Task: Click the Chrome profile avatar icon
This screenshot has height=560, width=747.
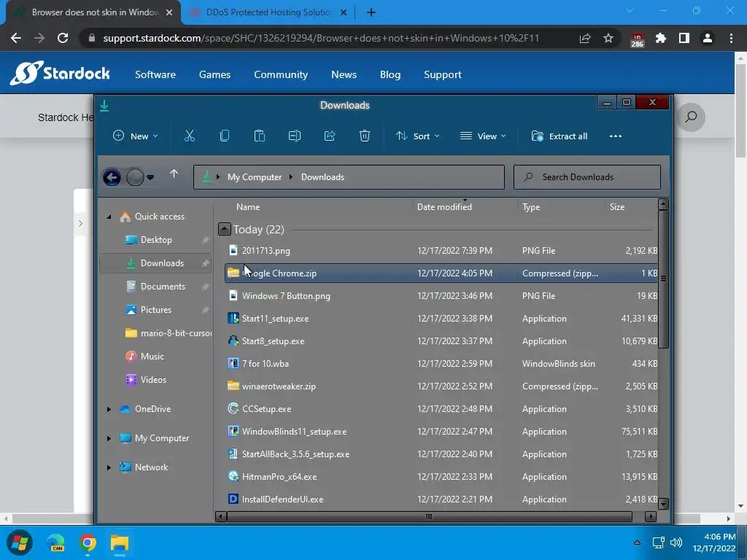Action: tap(708, 38)
